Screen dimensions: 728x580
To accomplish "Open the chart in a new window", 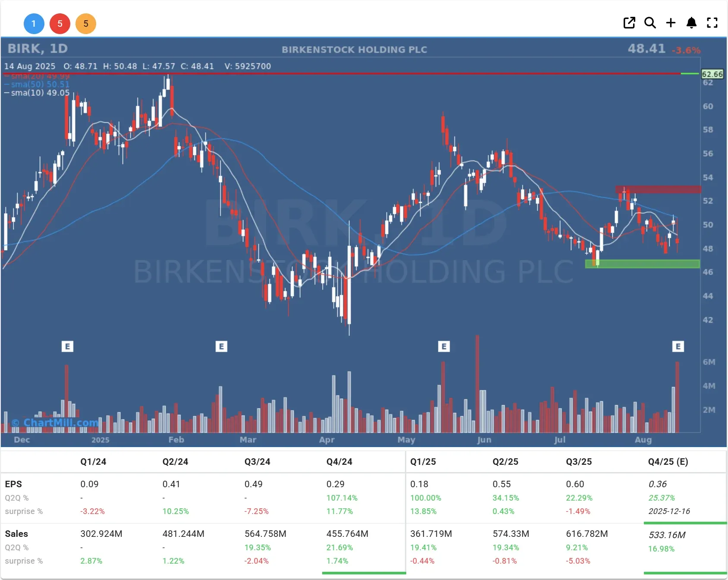I will [629, 23].
